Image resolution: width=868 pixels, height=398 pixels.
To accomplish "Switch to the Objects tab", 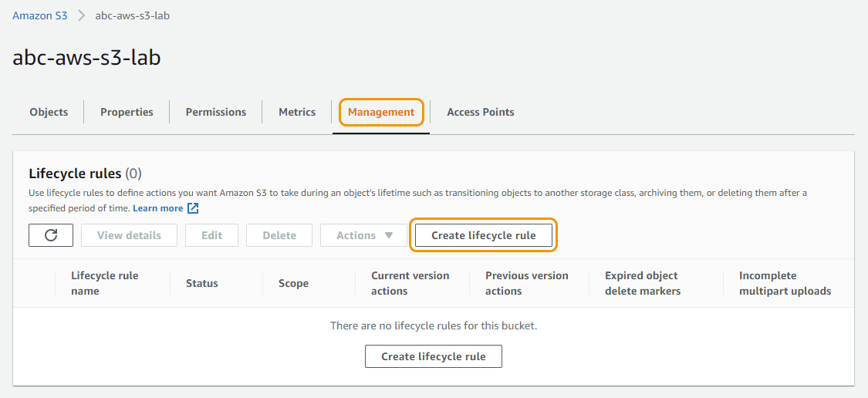I will (x=49, y=112).
